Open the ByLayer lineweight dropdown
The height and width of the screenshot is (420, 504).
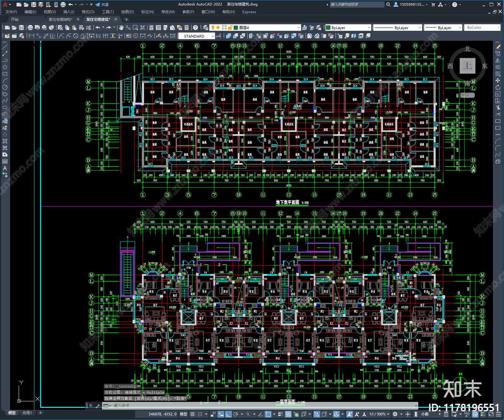tap(443, 28)
